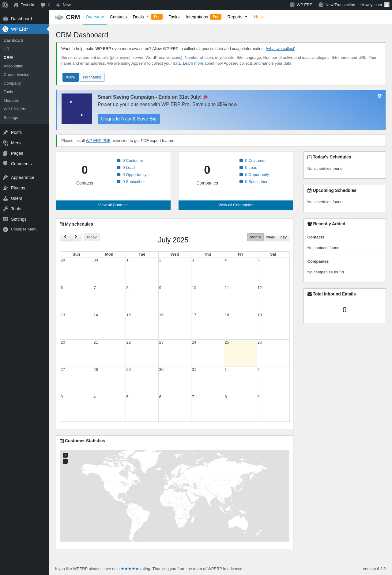Open 0 Opportunity under Companies
This screenshot has width=392, height=575.
(257, 175)
